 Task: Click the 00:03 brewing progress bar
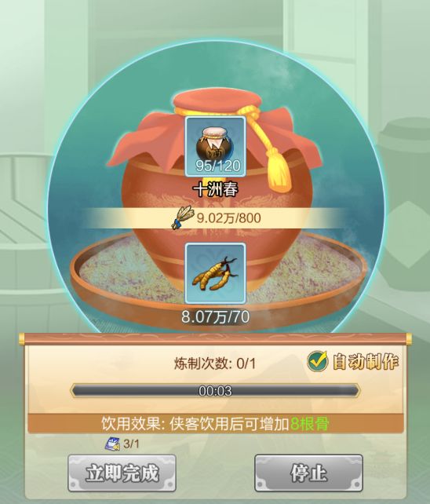[215, 390]
